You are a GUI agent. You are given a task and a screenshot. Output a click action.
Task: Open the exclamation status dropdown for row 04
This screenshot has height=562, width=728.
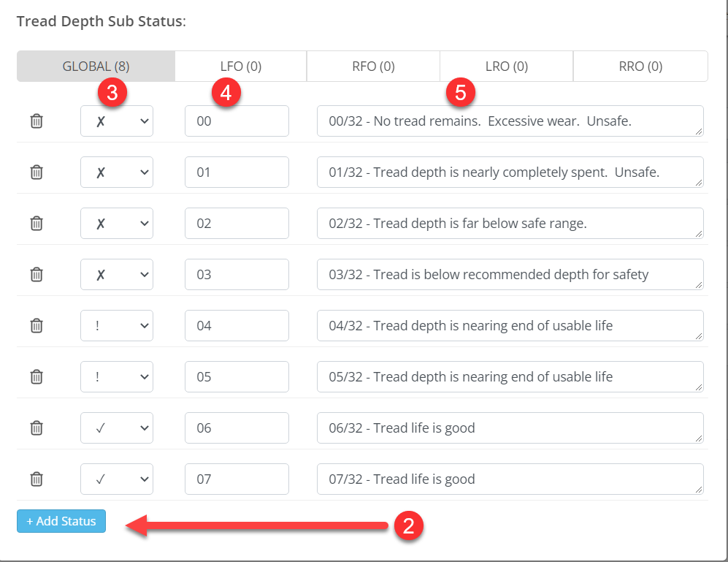coord(117,326)
